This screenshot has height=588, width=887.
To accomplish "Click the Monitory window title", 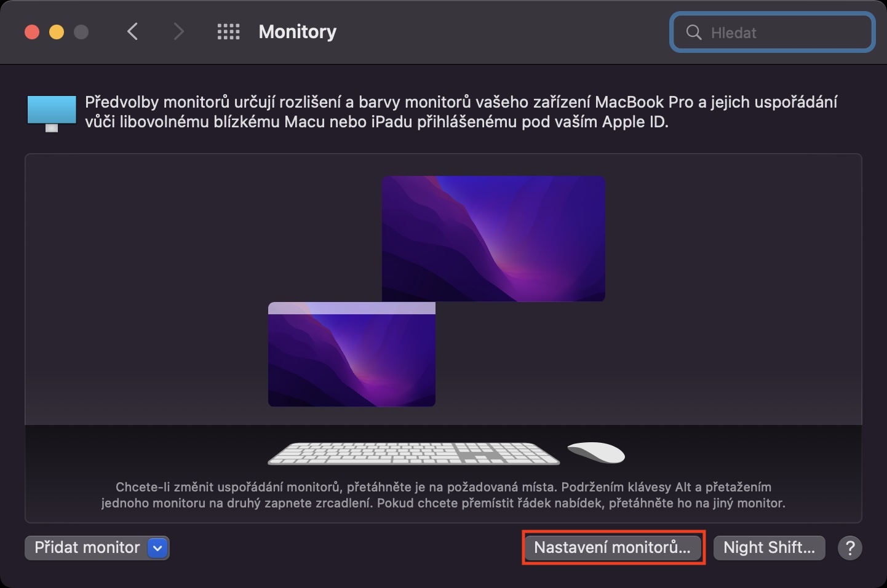I will (298, 32).
